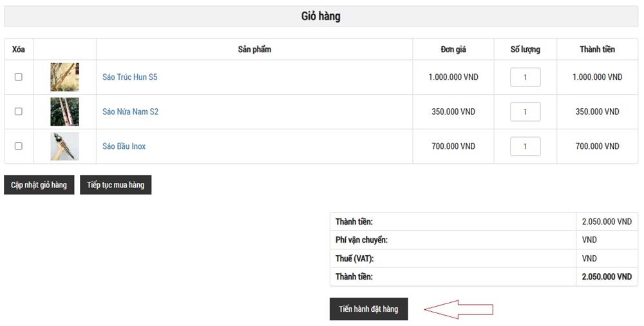Click the Tiến hành đặt hàng button
644x326 pixels.
(368, 309)
